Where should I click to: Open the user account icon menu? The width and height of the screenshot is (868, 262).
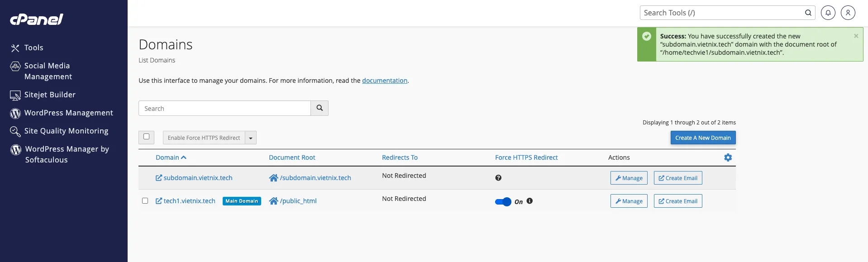[848, 13]
